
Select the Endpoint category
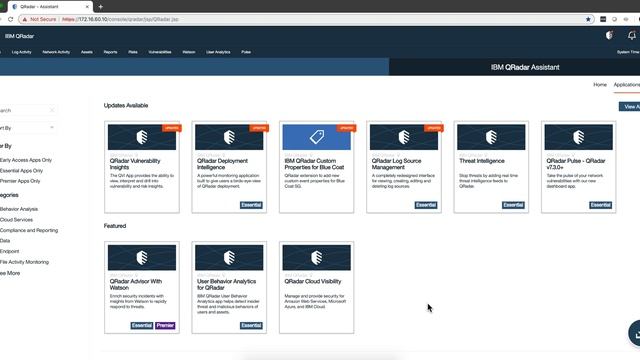[x=9, y=251]
